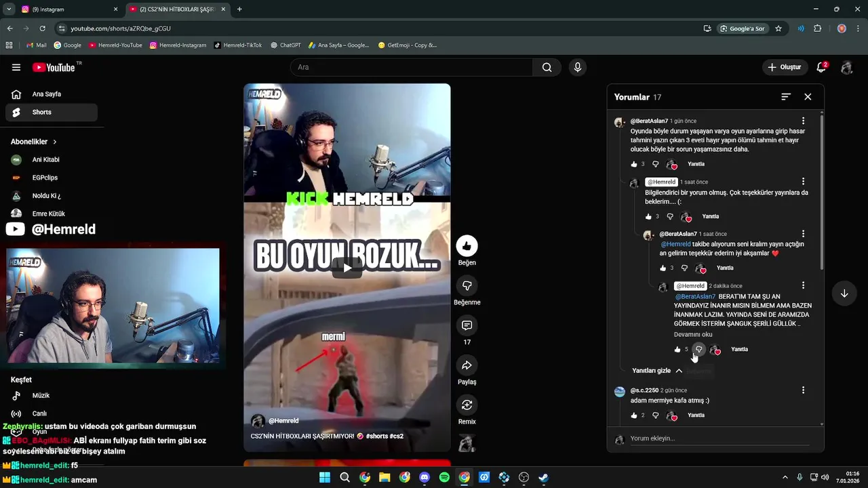Like @Hemreld's 'Bilgilendirici bir yorum' reply
Screen dimensions: 868x488
[648, 216]
